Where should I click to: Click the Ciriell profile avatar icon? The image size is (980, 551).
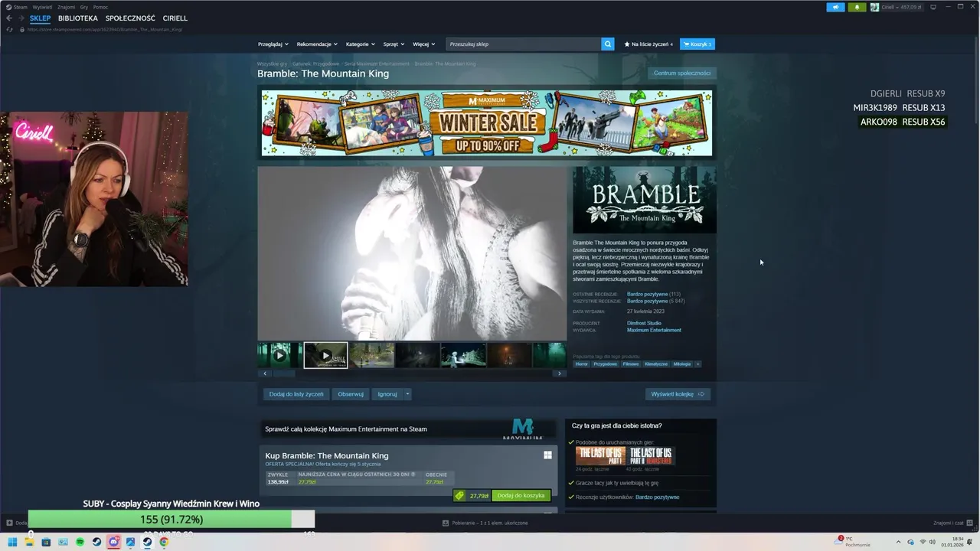pyautogui.click(x=874, y=7)
